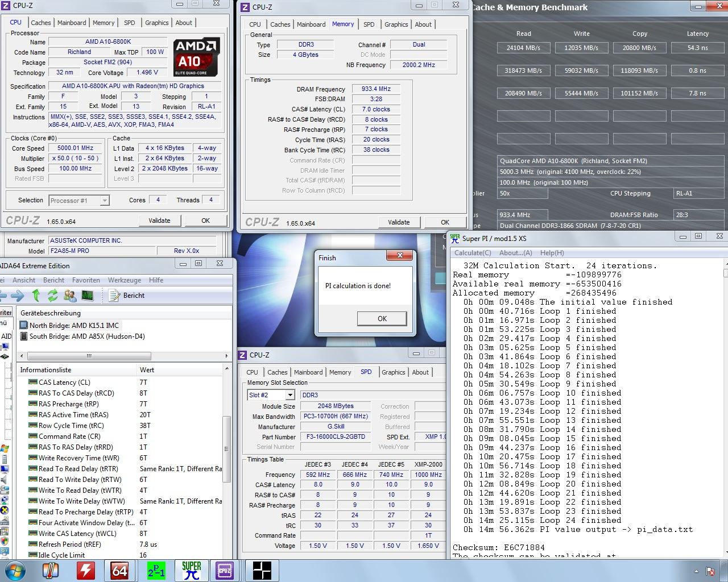Click Validate in the CPU-Z Memory window
728x582 pixels.
[399, 222]
